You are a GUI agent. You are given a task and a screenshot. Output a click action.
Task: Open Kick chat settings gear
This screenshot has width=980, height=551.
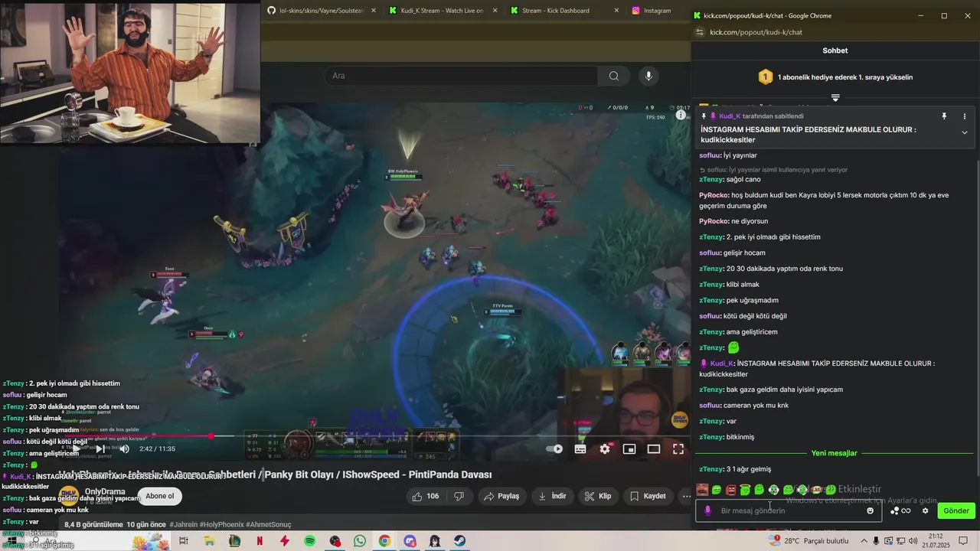click(925, 510)
